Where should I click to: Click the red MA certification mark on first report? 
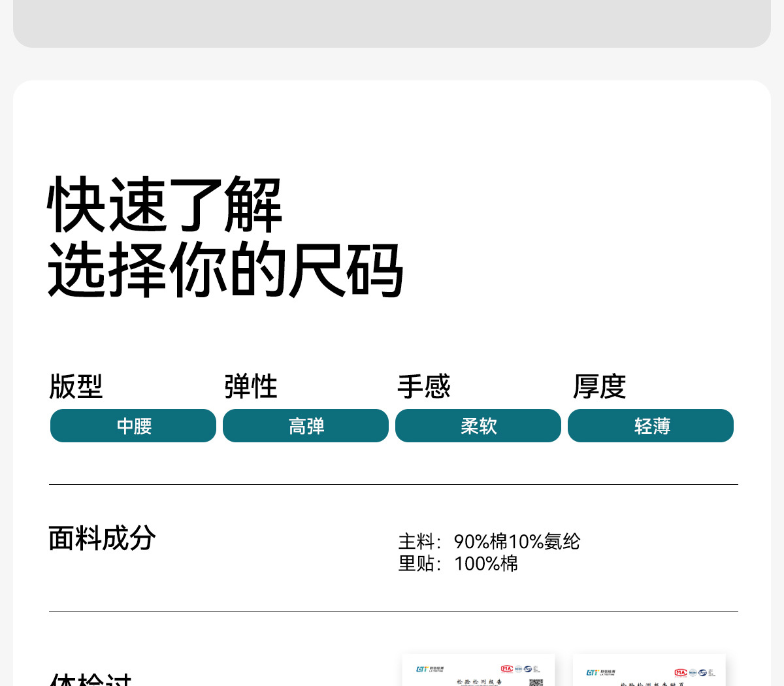click(506, 669)
